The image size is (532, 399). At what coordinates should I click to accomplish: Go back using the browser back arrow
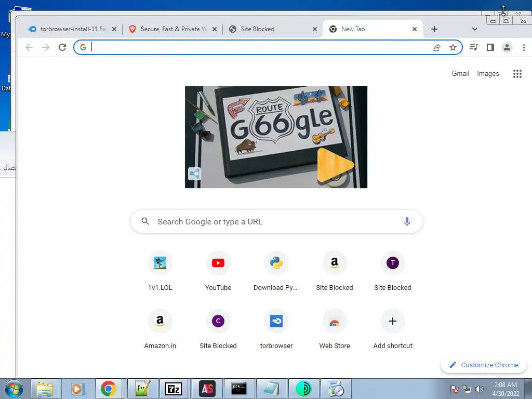click(x=29, y=47)
